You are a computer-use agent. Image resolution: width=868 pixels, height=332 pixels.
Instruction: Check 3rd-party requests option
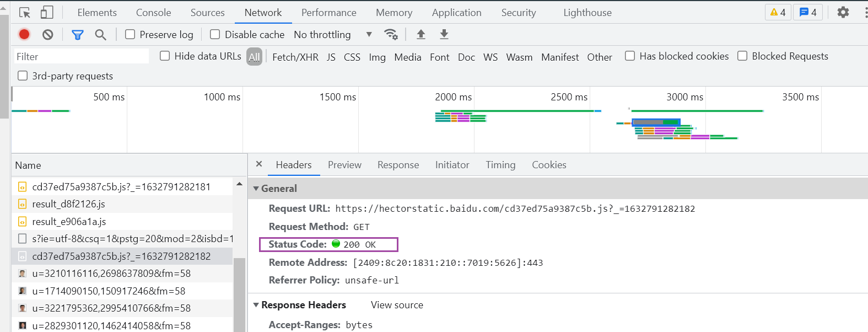point(23,76)
